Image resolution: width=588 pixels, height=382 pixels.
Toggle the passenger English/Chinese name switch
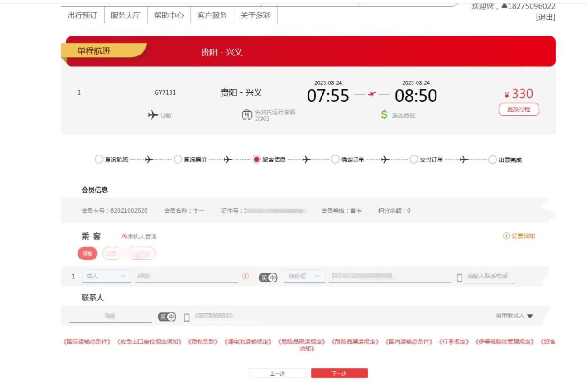(268, 277)
